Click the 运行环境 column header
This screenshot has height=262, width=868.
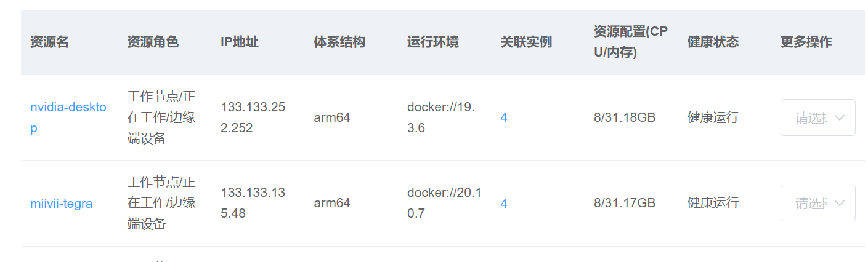pos(432,42)
